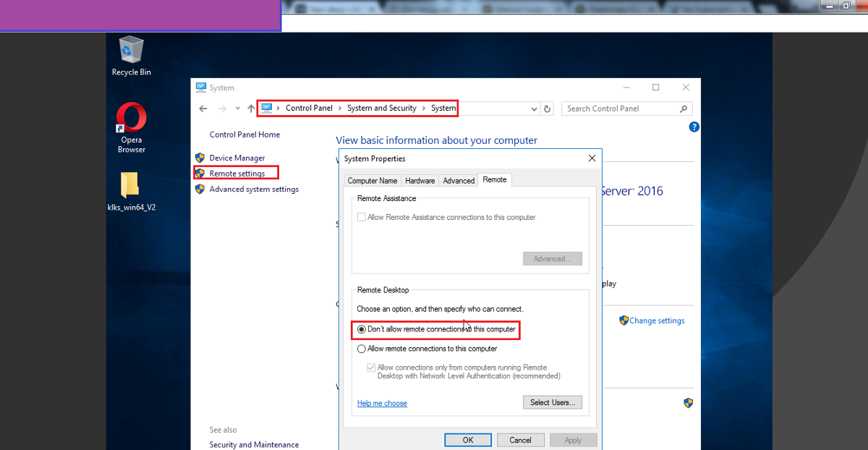Image resolution: width=868 pixels, height=450 pixels.
Task: Toggle Network Level Authentication checkbox
Action: (371, 368)
